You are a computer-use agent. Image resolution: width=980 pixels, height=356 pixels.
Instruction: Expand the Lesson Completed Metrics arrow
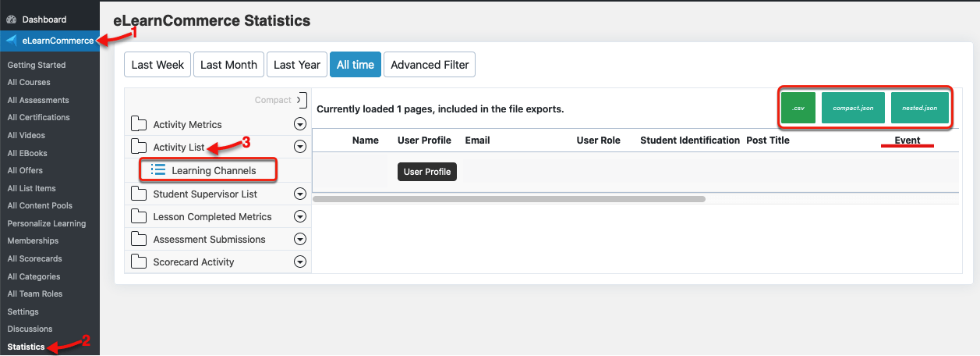(x=299, y=216)
